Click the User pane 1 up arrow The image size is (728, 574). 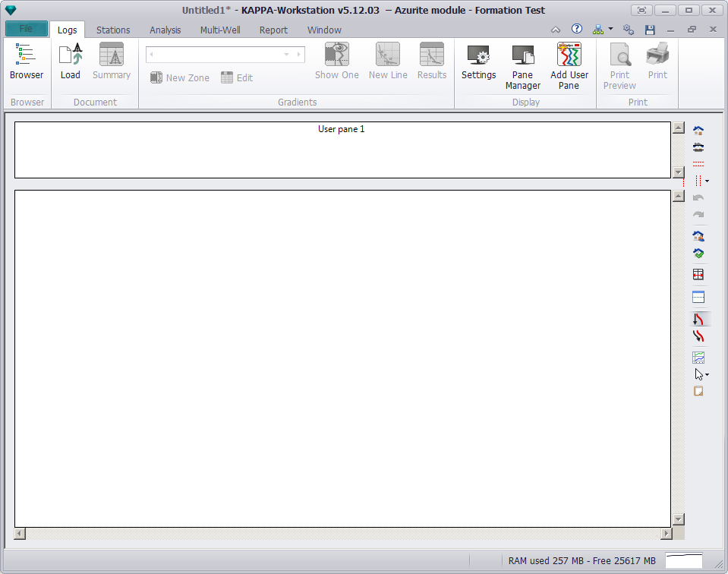click(679, 128)
